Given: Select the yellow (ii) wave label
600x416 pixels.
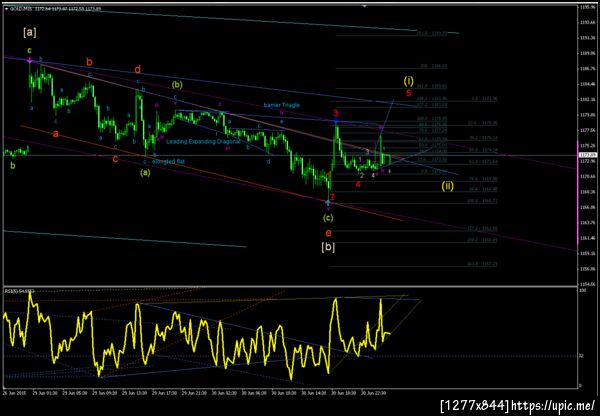Looking at the screenshot, I should click(x=447, y=186).
